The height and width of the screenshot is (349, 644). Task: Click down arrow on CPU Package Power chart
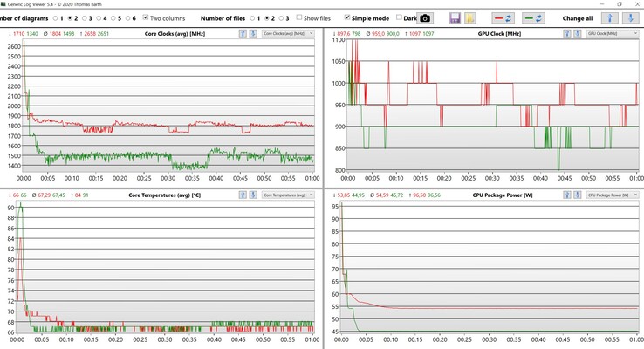coord(578,195)
